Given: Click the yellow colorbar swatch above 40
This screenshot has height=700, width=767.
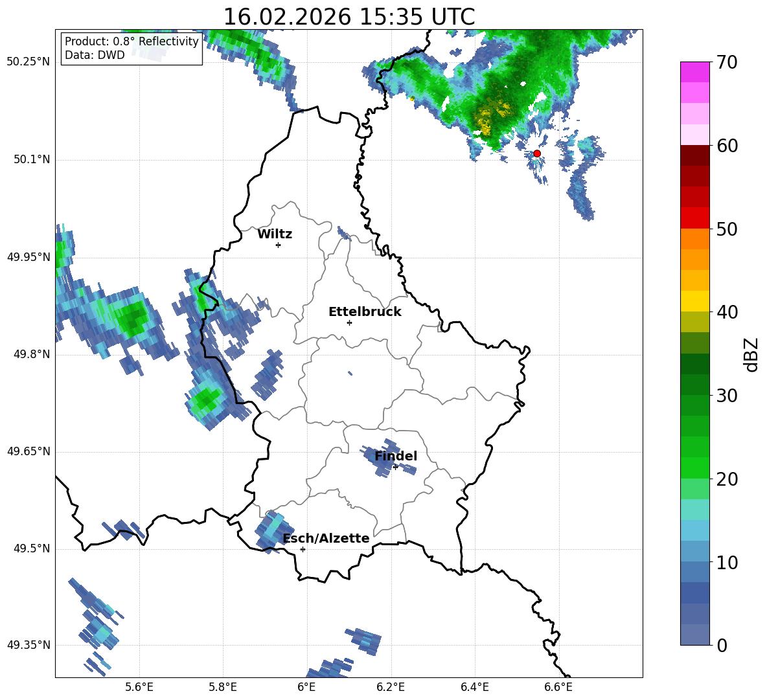Looking at the screenshot, I should pos(694,301).
